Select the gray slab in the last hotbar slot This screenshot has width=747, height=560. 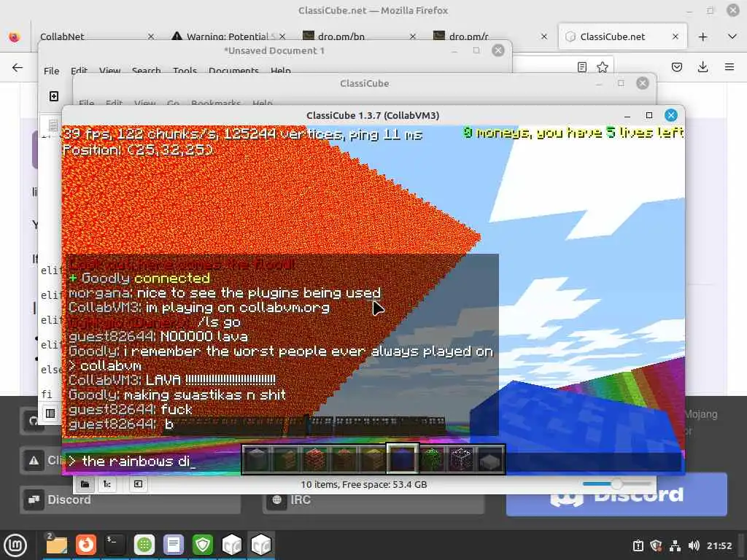(x=490, y=459)
